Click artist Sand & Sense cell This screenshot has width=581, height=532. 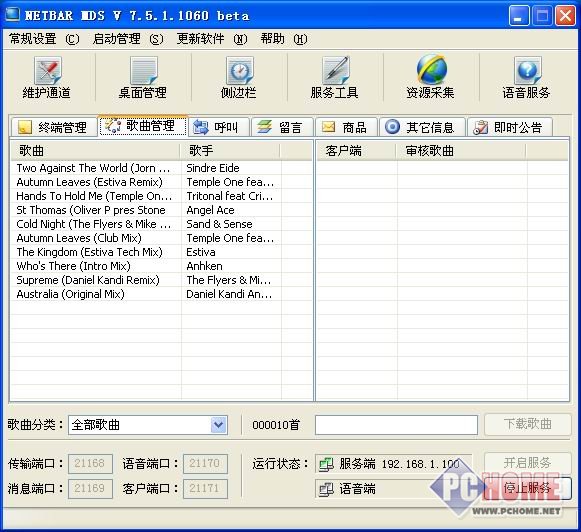click(219, 225)
